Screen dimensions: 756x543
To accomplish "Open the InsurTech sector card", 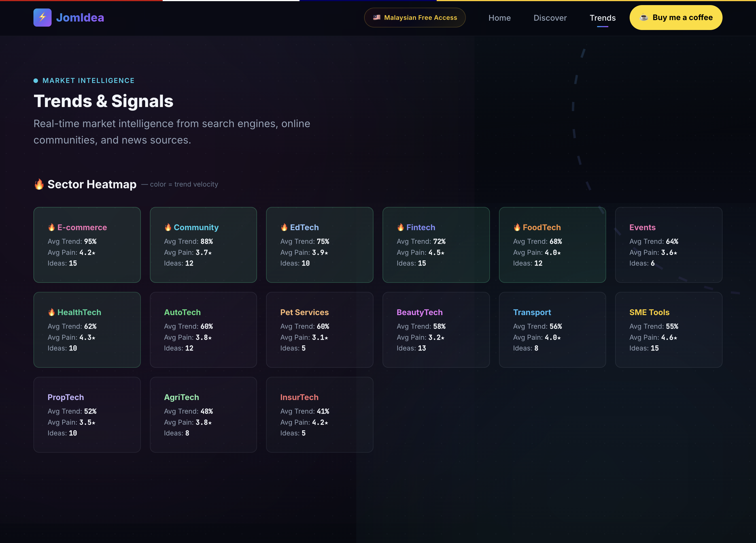I will pyautogui.click(x=319, y=415).
